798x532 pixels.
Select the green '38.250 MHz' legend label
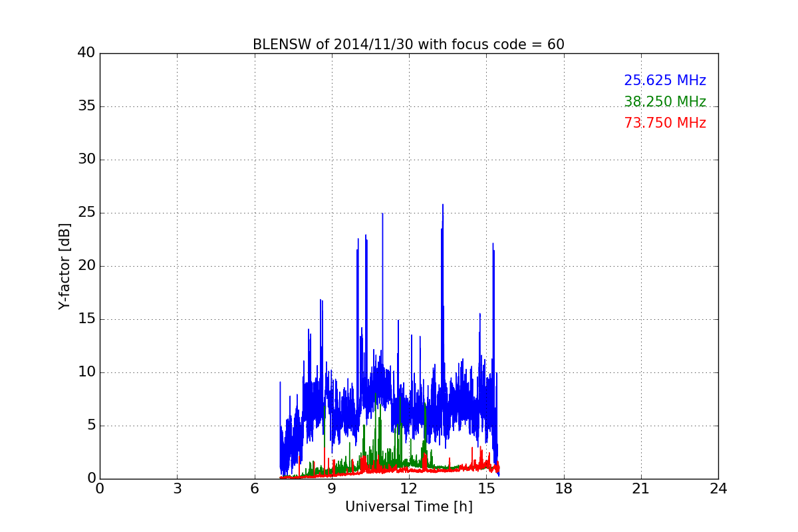[665, 102]
